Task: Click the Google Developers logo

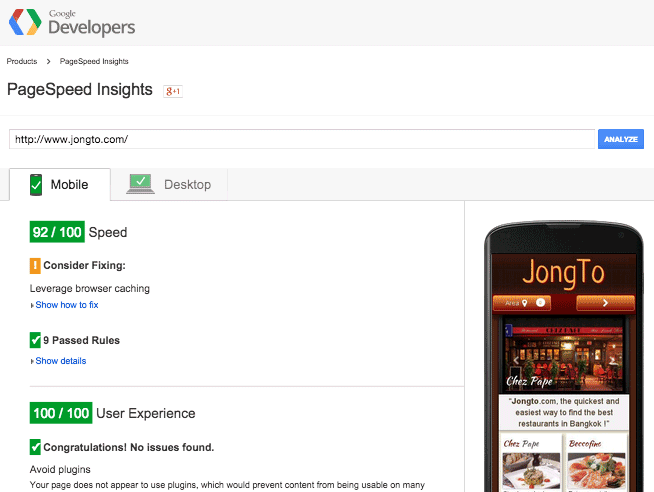Action: coord(71,22)
